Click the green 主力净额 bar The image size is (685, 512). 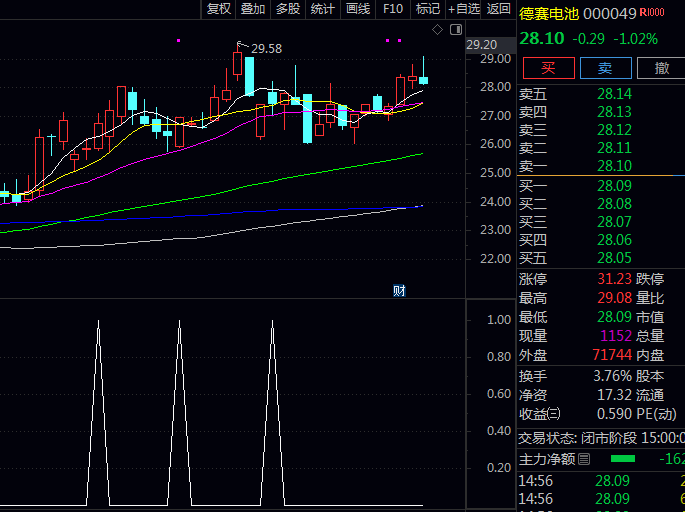623,459
